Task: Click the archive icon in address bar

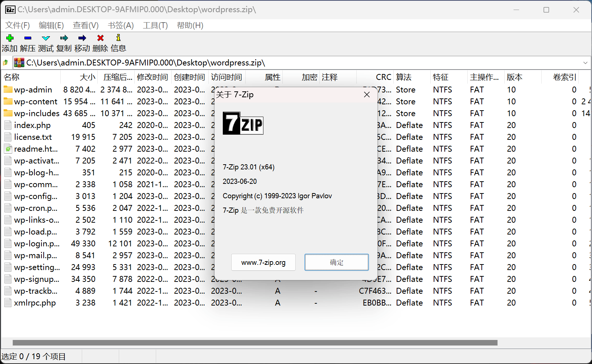Action: point(19,63)
